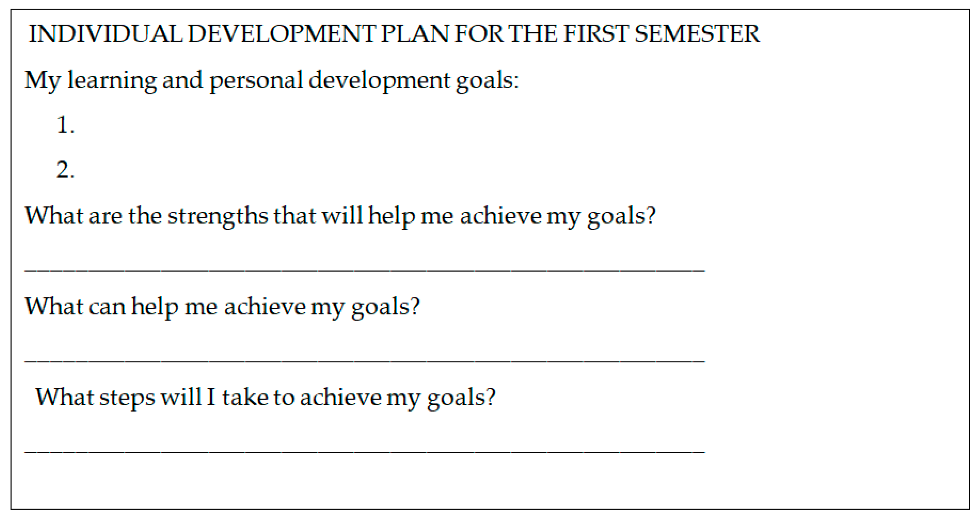This screenshot has height=522, width=980.
Task: Click the word "learning" in goals heading
Action: 112,80
